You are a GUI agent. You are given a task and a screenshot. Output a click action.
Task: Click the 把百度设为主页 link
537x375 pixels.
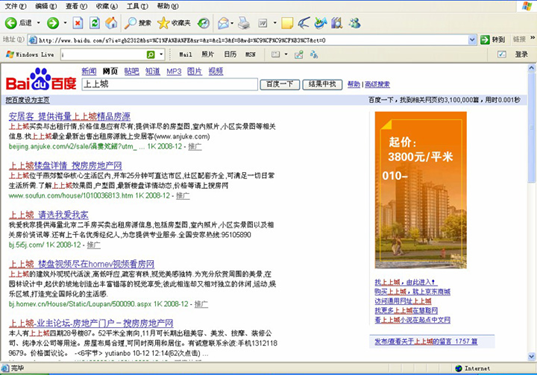click(27, 100)
